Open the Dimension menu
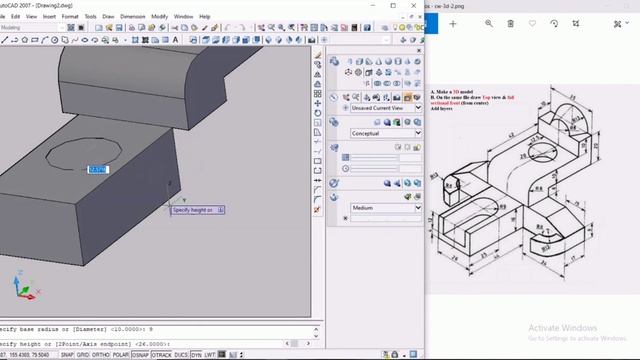 pyautogui.click(x=133, y=17)
